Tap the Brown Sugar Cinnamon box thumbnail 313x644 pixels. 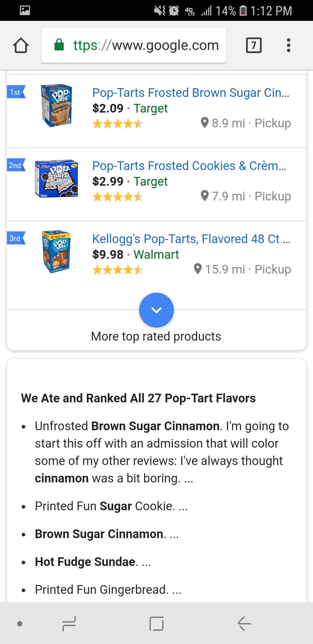tap(57, 105)
